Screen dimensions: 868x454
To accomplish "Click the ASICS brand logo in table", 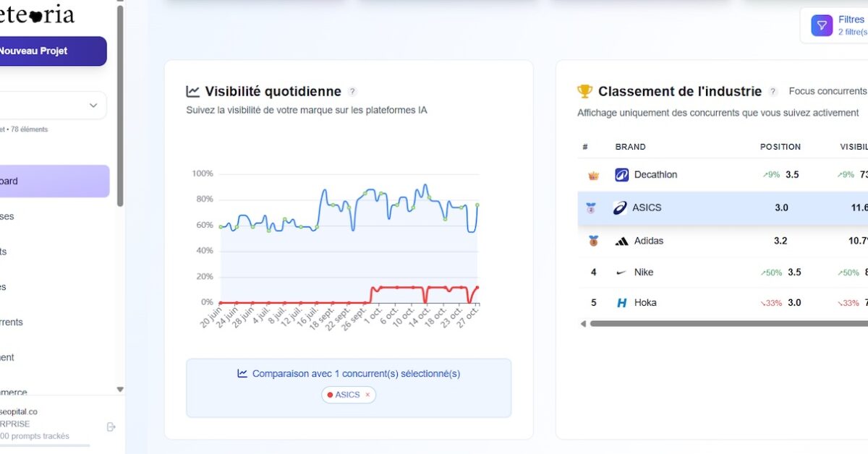I will click(620, 208).
